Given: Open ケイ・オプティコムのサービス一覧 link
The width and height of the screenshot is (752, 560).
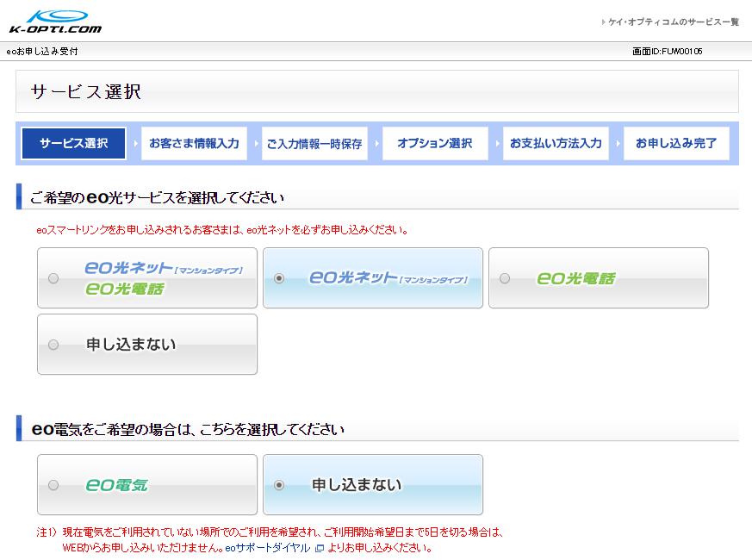Looking at the screenshot, I should 674,22.
